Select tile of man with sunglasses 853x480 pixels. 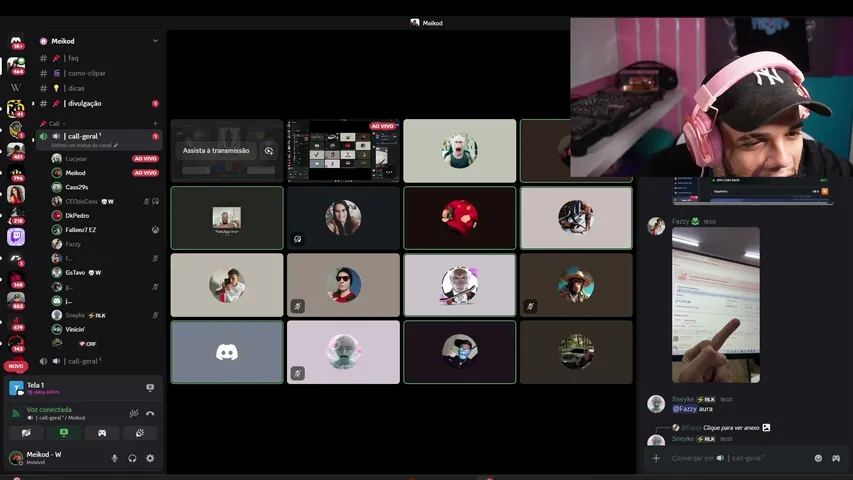tap(343, 285)
